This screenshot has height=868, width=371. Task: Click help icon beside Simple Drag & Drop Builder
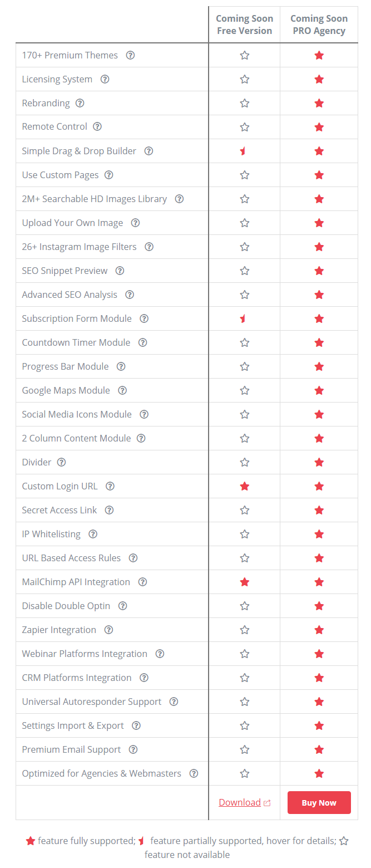149,151
